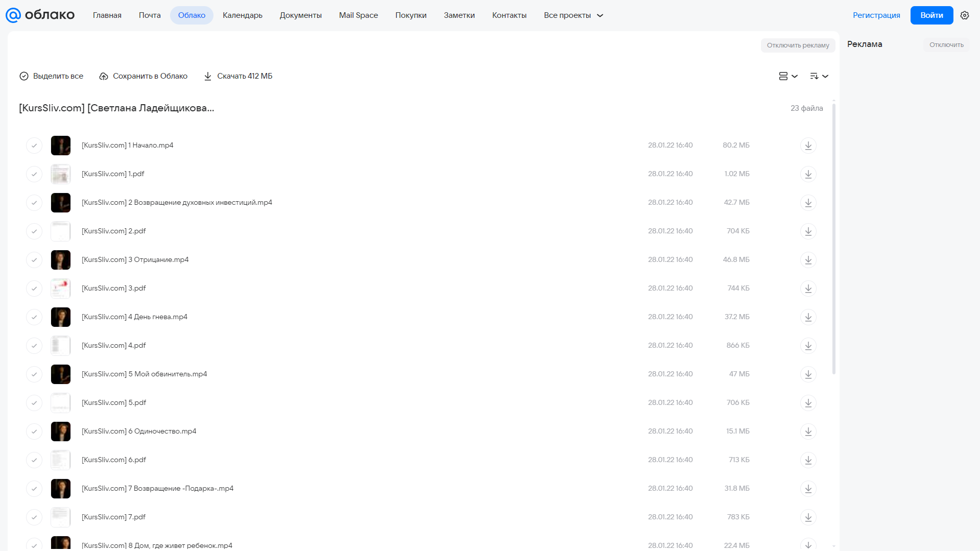Check the [KursSliv.com] 6.pdf file

pos(34,460)
